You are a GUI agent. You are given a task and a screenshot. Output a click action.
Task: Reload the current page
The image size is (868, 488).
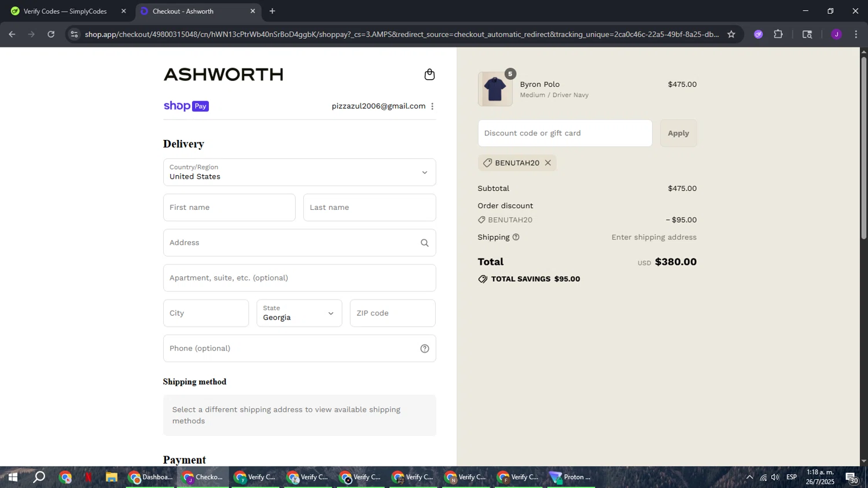tap(51, 34)
